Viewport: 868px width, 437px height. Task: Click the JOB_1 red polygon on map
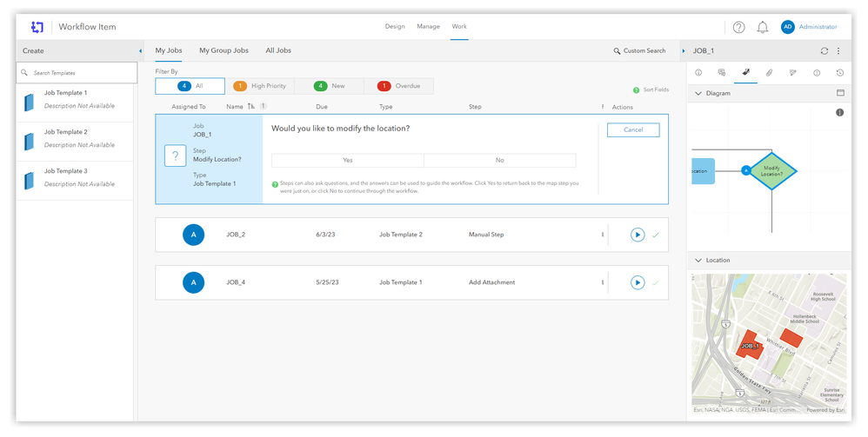tap(750, 345)
